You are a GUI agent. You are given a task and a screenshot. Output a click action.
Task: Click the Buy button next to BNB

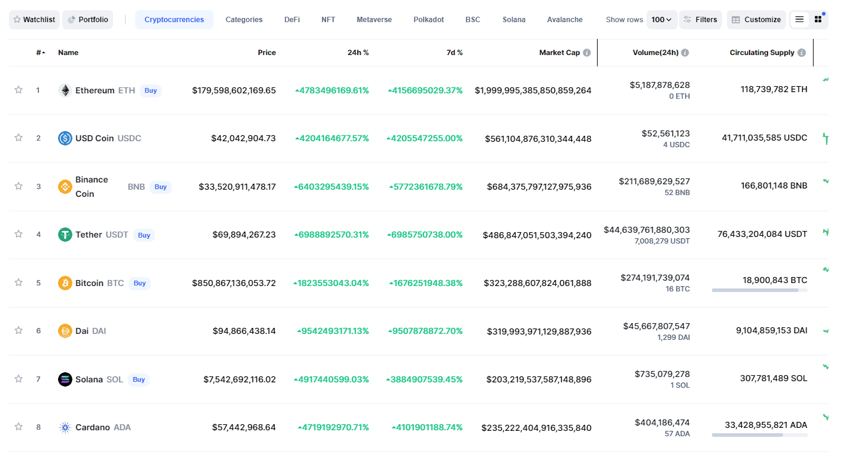coord(160,187)
